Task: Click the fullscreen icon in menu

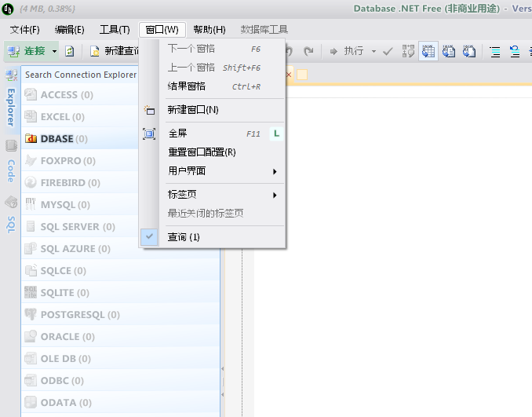Action: click(149, 134)
